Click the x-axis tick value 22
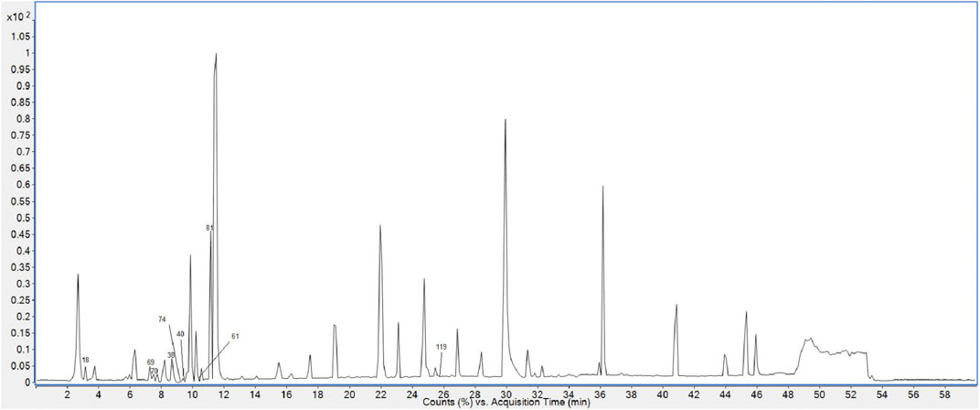This screenshot has height=410, width=980. [x=380, y=394]
